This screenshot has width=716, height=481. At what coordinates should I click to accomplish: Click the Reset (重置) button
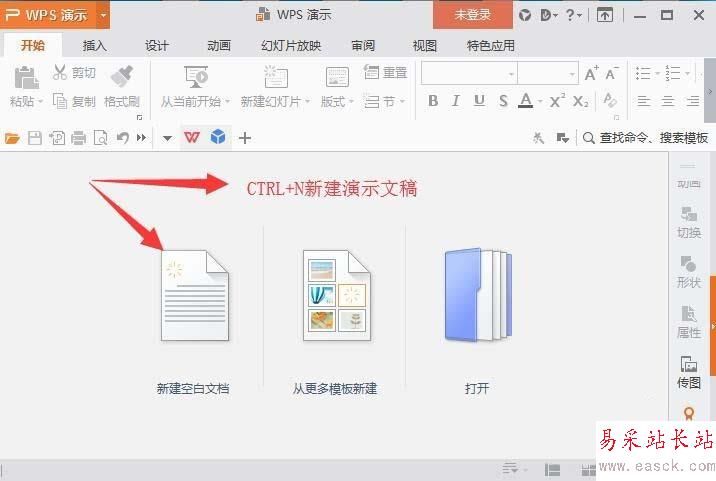[385, 72]
